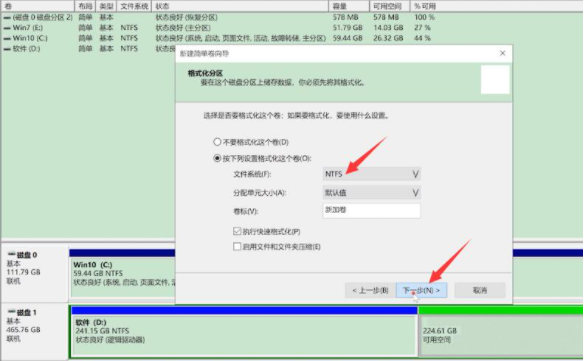Open the allocation unit size dropdown
The width and height of the screenshot is (584, 361).
(x=371, y=193)
